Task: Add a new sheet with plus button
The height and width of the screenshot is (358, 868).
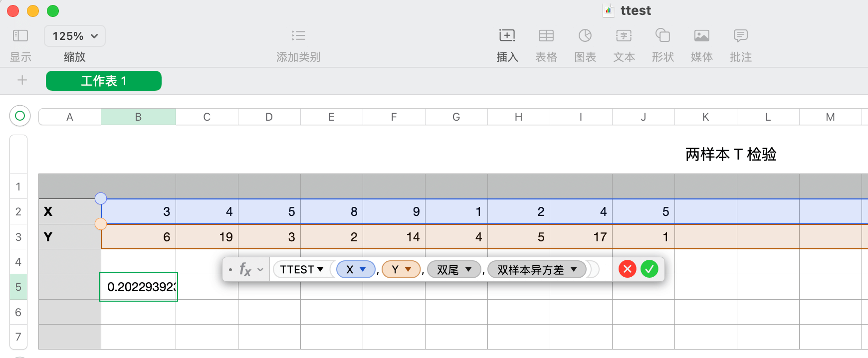Action: tap(22, 80)
